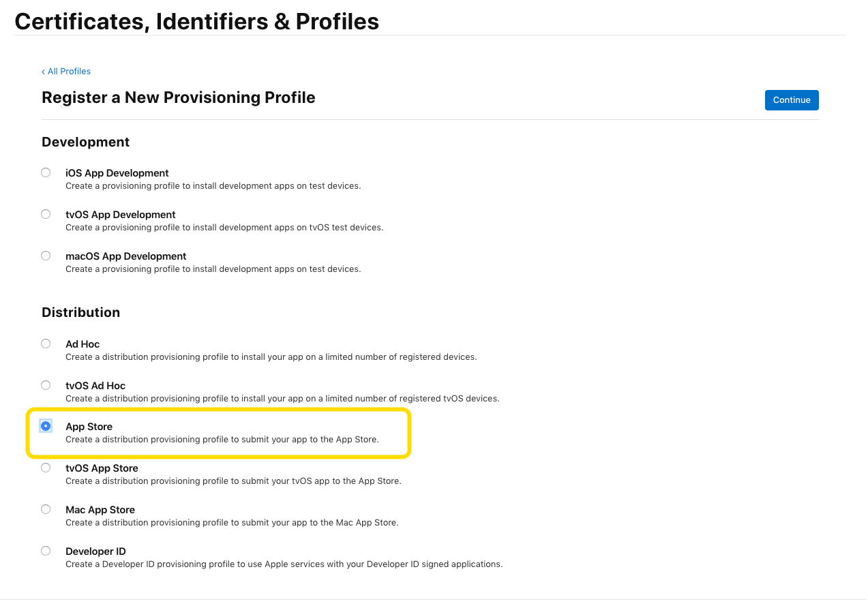Click the Distribution section heading

click(80, 312)
